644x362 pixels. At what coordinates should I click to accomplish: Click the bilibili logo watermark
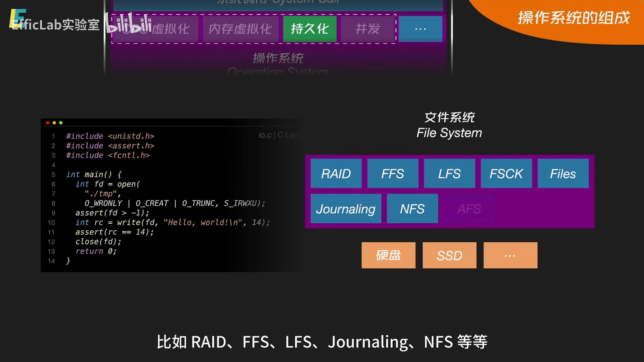click(128, 23)
